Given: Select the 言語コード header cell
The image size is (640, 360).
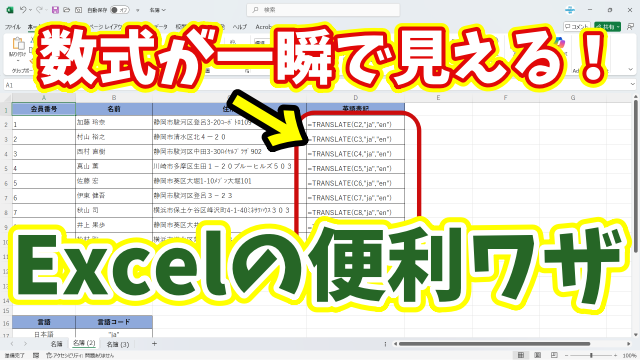Looking at the screenshot, I should [114, 322].
